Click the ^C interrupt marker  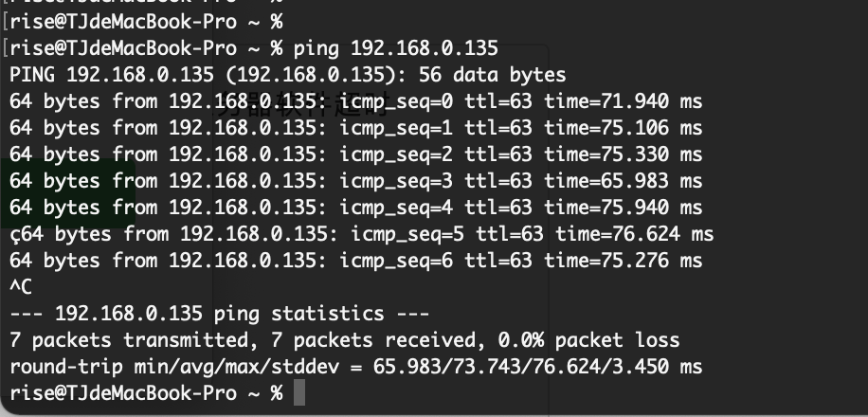tap(20, 286)
